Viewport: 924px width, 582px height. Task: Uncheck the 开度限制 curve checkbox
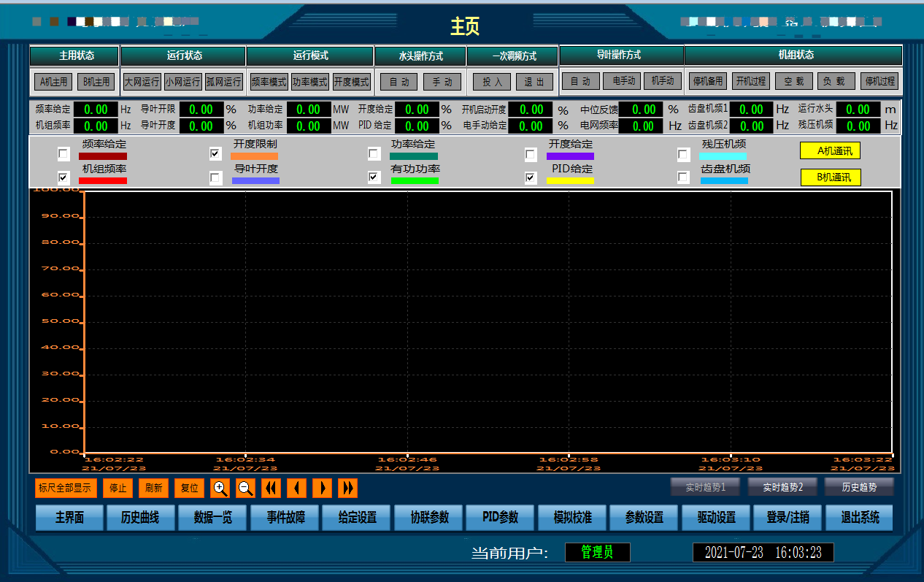pos(215,154)
